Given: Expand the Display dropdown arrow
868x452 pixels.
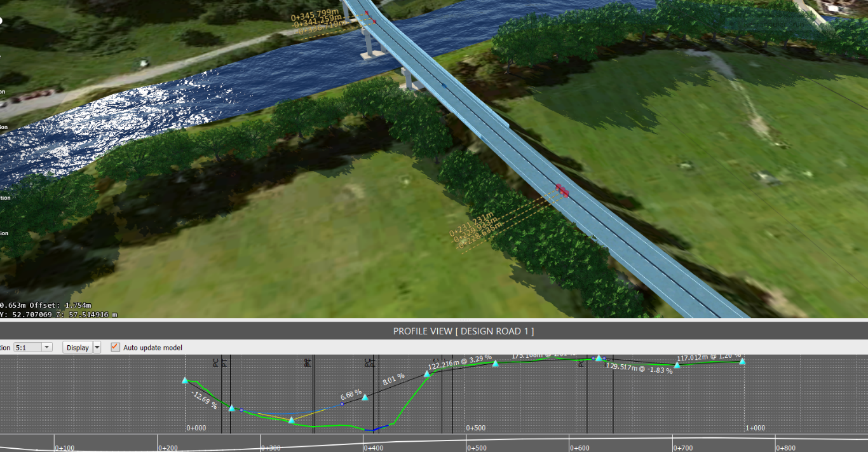Looking at the screenshot, I should click(x=97, y=347).
